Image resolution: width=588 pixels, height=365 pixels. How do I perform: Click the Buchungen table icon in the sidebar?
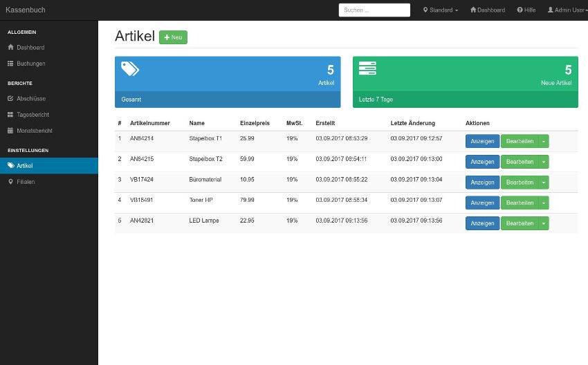point(10,64)
